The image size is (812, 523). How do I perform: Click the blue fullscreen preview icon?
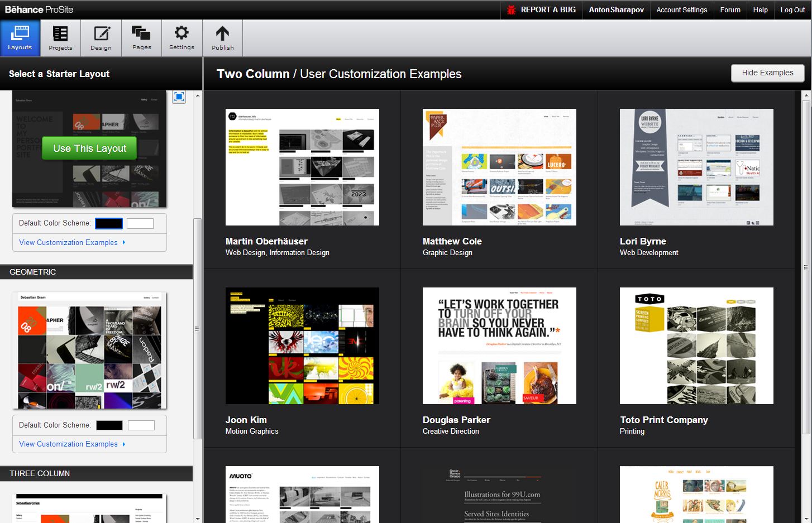coord(179,97)
